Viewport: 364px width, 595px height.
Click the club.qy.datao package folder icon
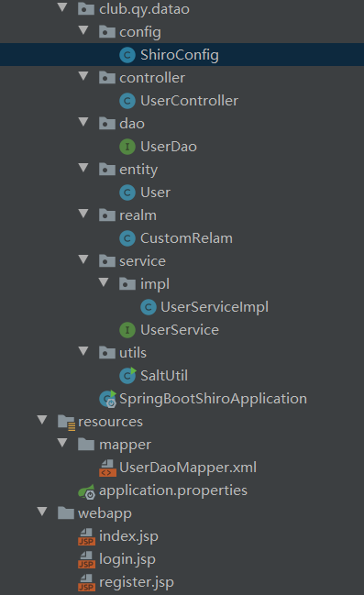point(86,9)
